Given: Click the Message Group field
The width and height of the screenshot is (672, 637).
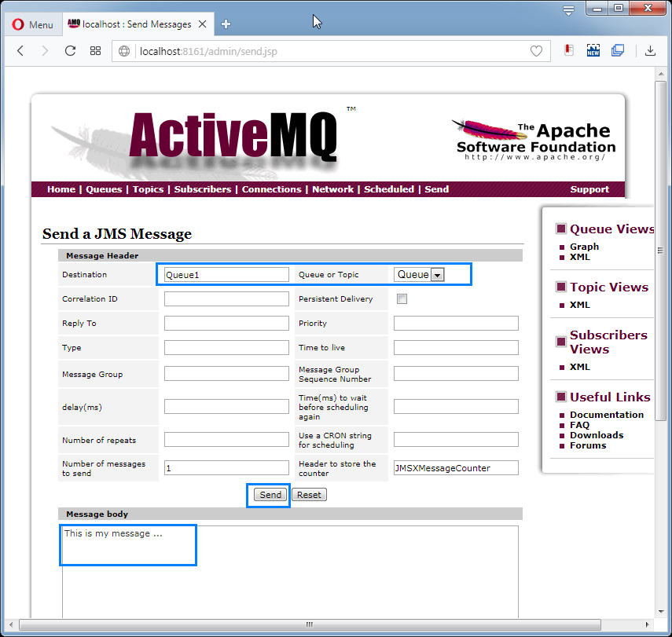Looking at the screenshot, I should tap(226, 374).
